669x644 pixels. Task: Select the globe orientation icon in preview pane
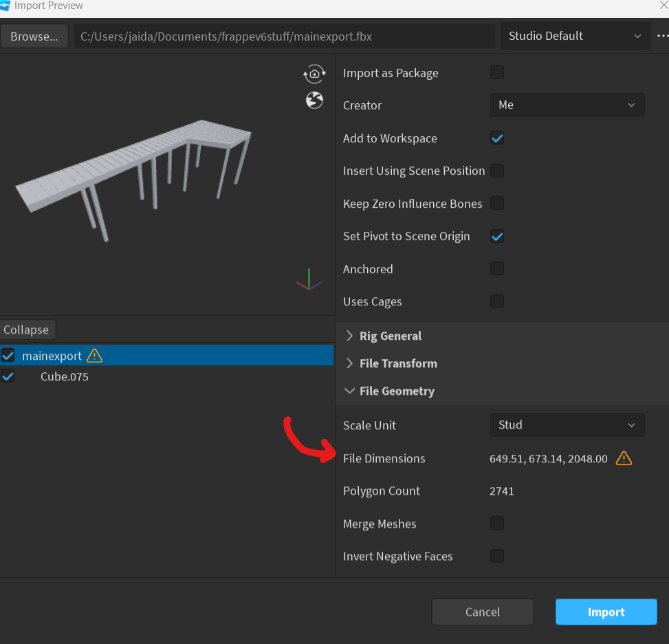(314, 100)
